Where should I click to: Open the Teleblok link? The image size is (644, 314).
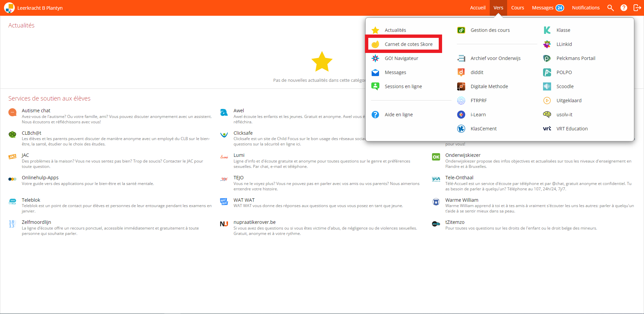[x=31, y=200]
